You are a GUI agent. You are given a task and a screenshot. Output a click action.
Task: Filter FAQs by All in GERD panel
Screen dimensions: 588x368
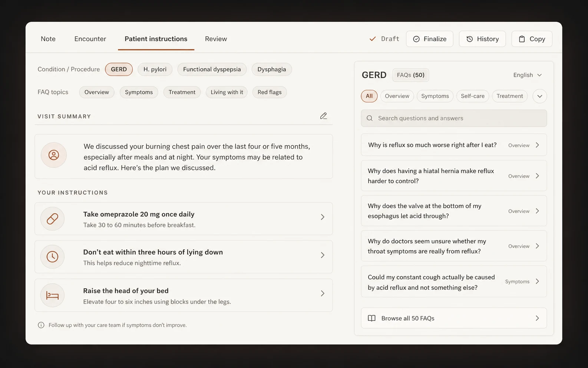(369, 96)
